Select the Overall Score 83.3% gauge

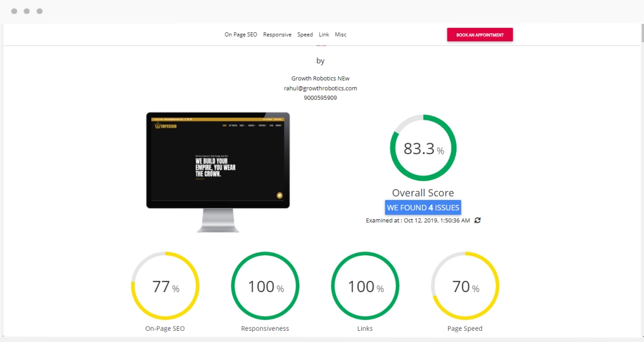pyautogui.click(x=423, y=148)
